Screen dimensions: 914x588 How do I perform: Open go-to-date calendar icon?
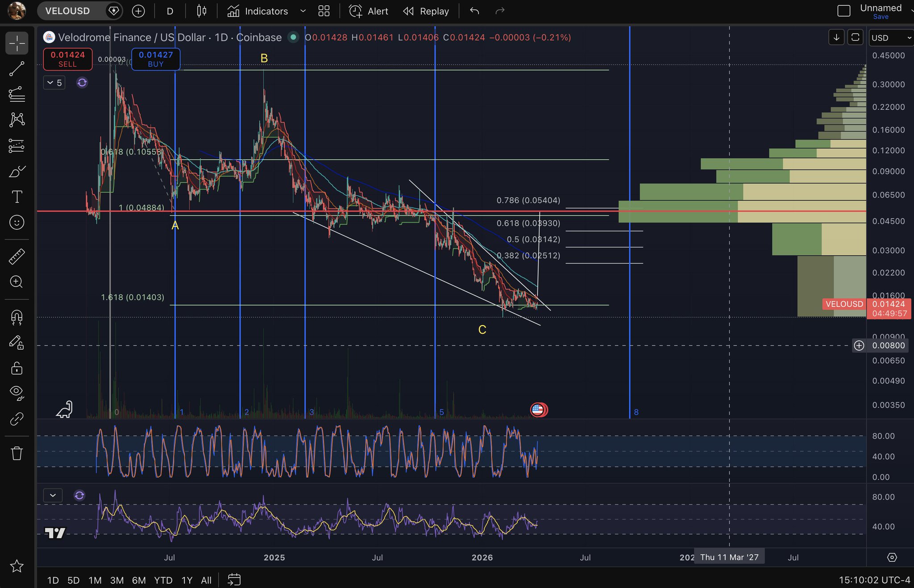234,580
